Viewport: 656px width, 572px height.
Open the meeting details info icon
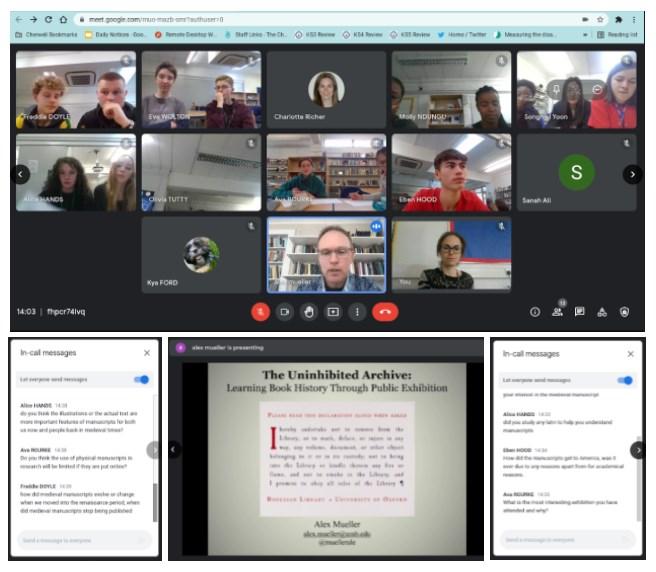click(x=535, y=312)
